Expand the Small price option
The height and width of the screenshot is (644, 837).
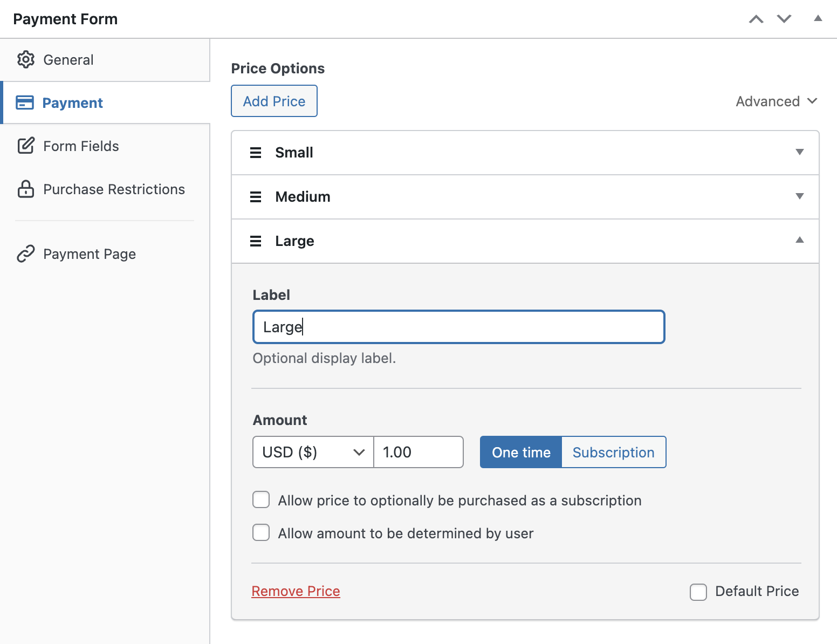(800, 153)
